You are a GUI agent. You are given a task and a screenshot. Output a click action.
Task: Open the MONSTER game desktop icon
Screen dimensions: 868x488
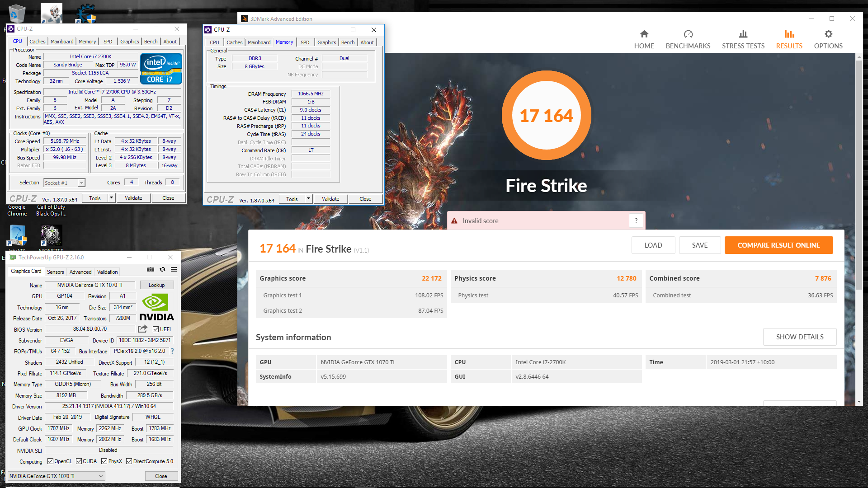(51, 235)
